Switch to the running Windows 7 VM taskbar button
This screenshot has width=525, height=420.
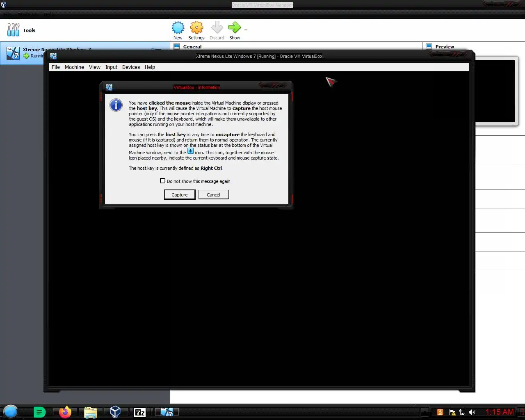tap(167, 412)
